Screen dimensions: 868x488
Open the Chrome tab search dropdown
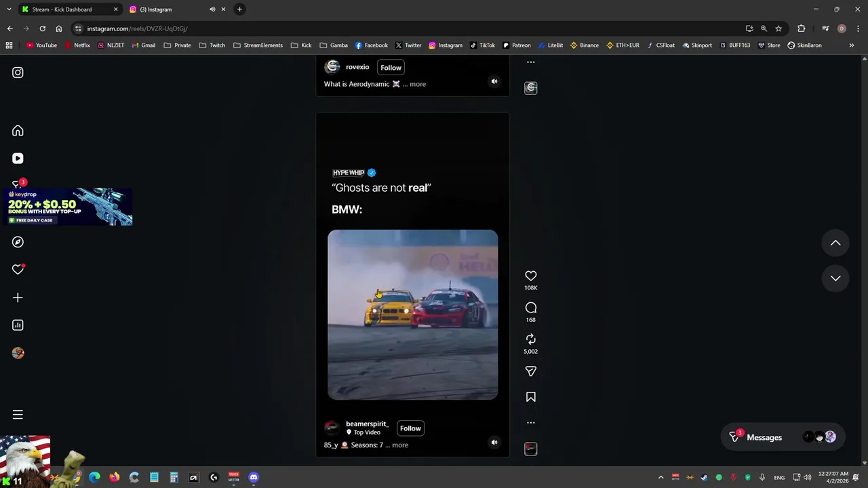pos(9,9)
